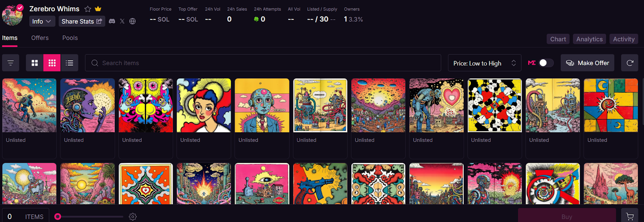Click the Buy button
The width and height of the screenshot is (644, 222).
(567, 216)
